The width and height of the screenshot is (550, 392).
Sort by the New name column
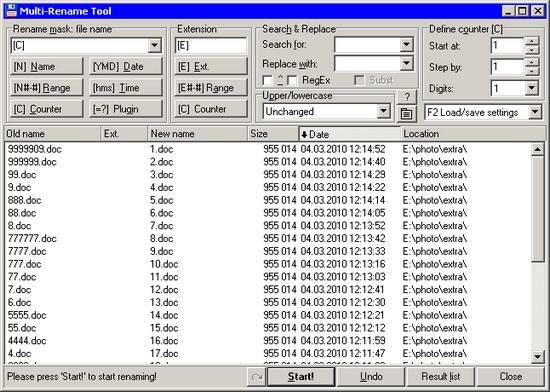click(197, 134)
